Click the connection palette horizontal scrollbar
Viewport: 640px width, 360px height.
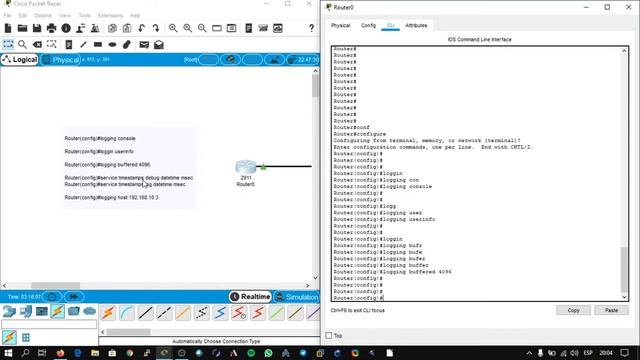click(x=129, y=332)
